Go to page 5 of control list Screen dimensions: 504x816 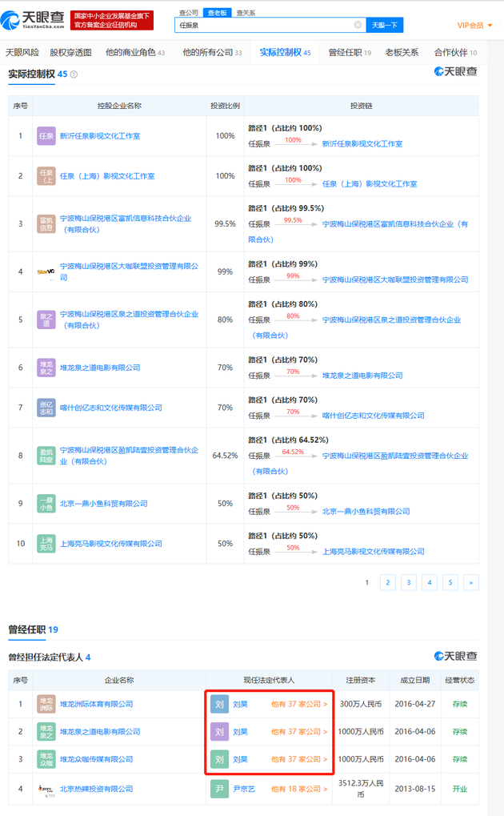450,582
